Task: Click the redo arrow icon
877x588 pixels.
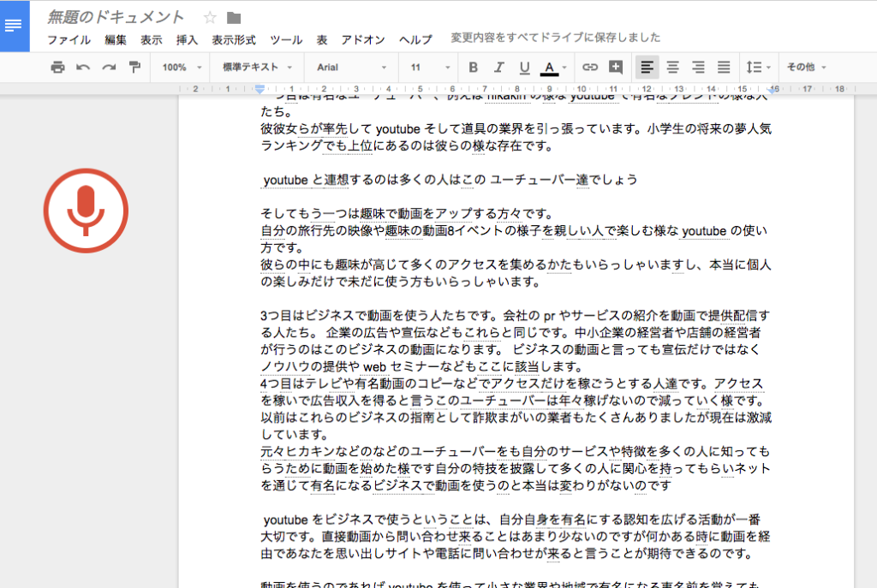Action: tap(109, 67)
